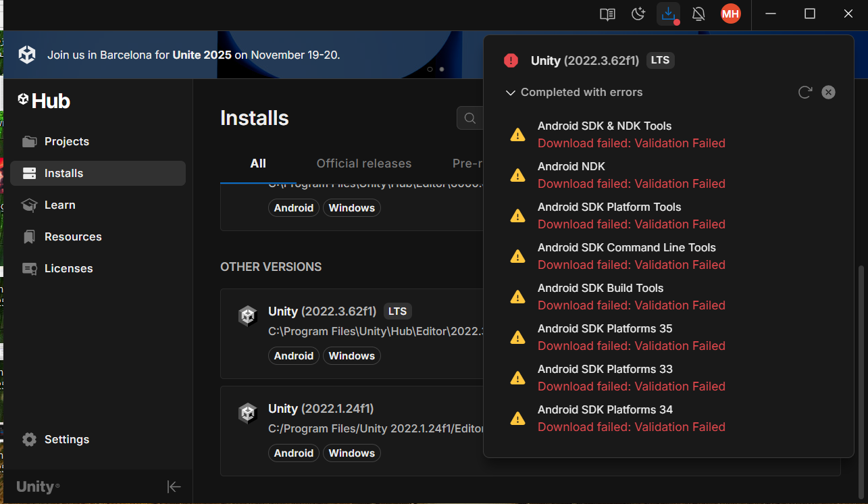Click warning icon for Android SDK Platforms 35
Screen dimensions: 868x504
[517, 337]
